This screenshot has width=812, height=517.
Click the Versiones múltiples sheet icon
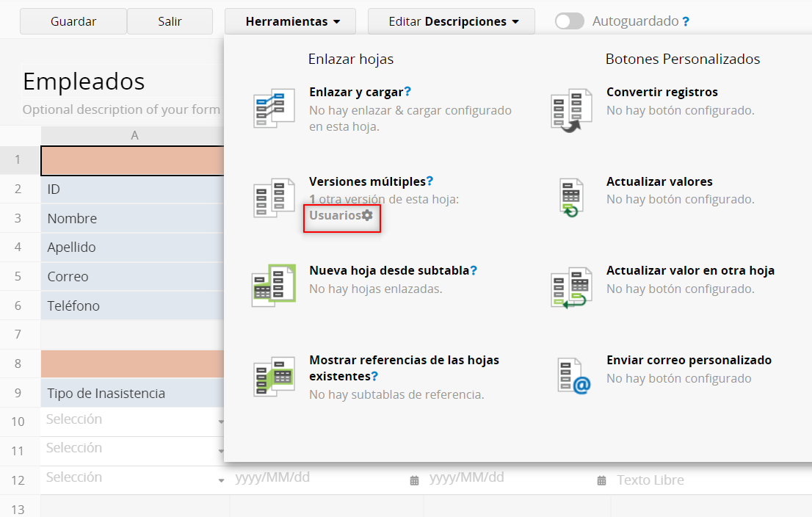pyautogui.click(x=273, y=198)
